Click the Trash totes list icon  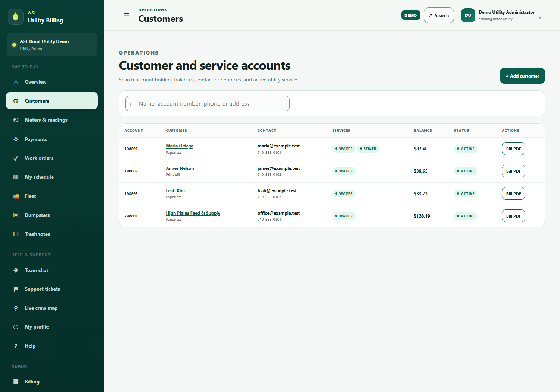[16, 234]
